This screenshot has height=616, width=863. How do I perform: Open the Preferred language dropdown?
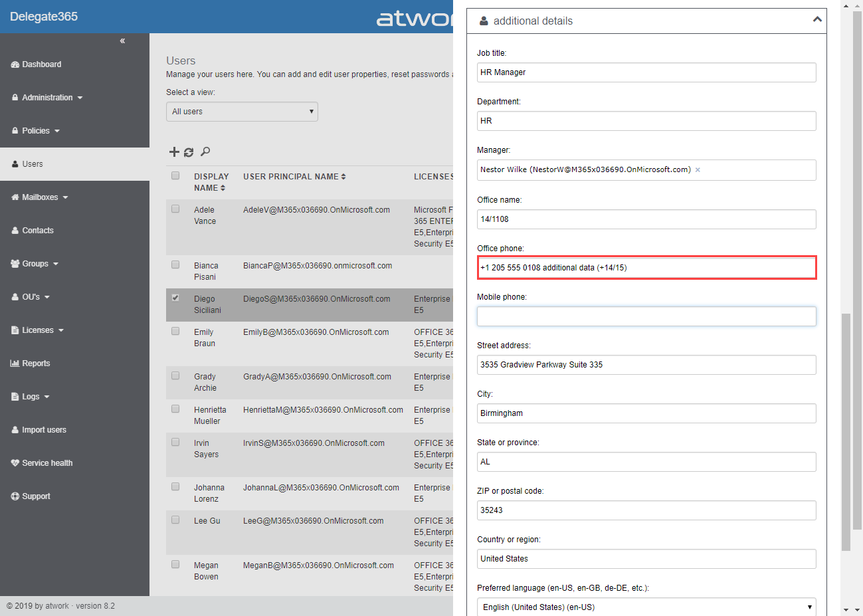[646, 607]
